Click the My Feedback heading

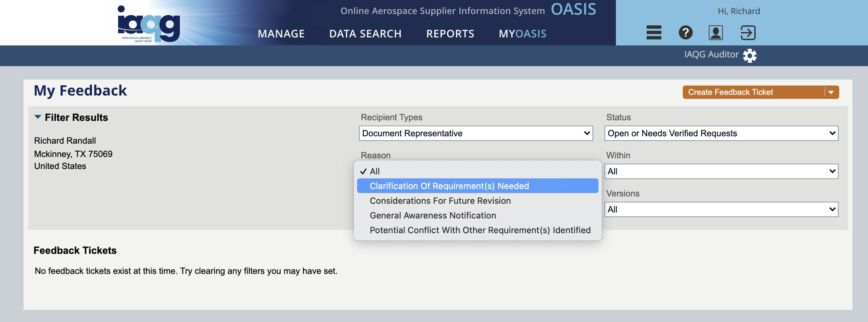[x=80, y=91]
